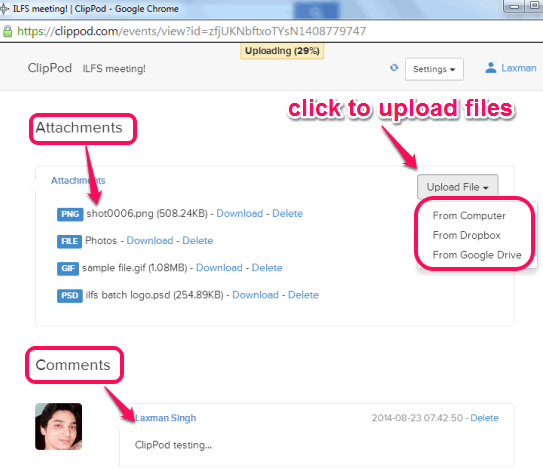Open the Settings dropdown

(x=434, y=69)
